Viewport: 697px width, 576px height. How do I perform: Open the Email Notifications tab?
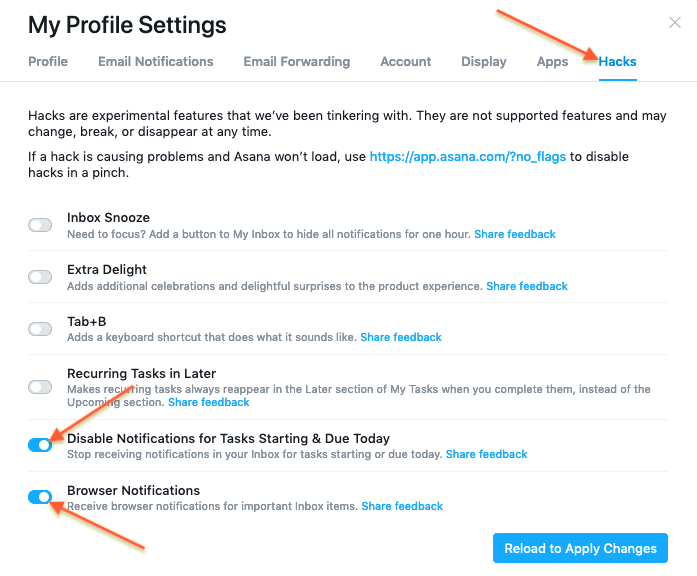[x=155, y=61]
